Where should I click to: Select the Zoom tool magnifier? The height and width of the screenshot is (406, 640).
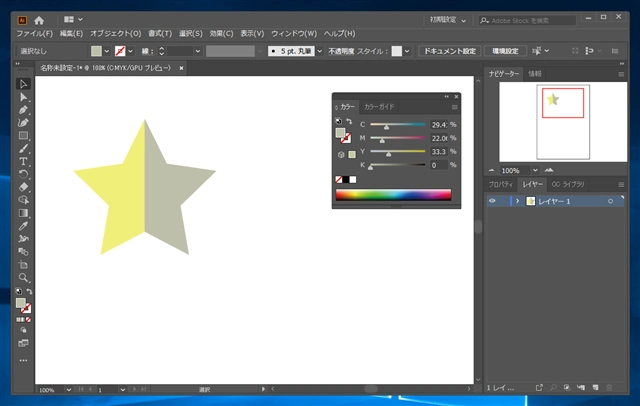23,278
